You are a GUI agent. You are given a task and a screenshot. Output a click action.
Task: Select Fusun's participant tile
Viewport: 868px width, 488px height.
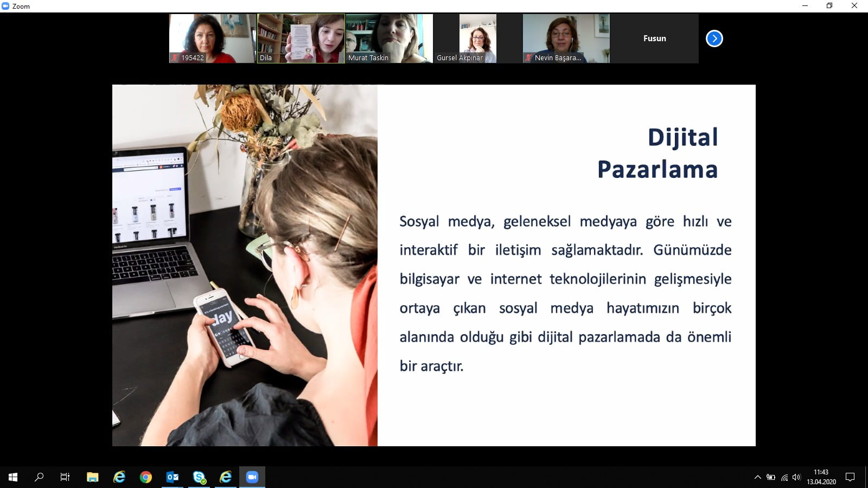pos(654,38)
